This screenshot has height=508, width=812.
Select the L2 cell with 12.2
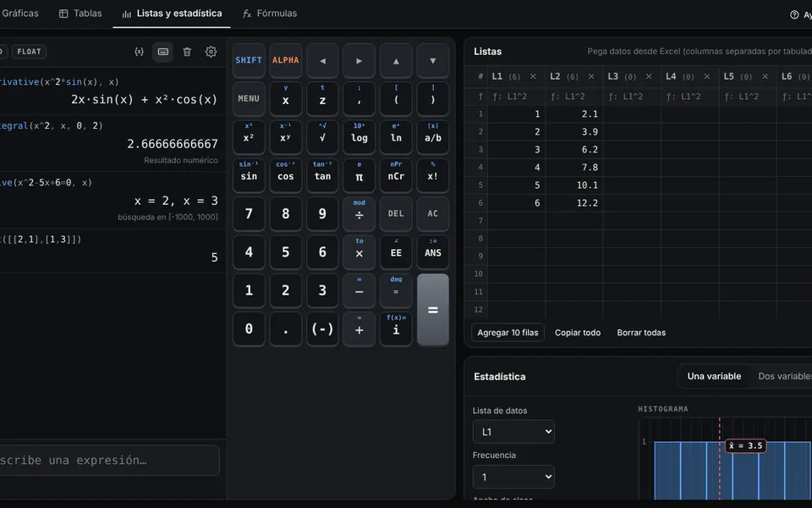click(574, 203)
